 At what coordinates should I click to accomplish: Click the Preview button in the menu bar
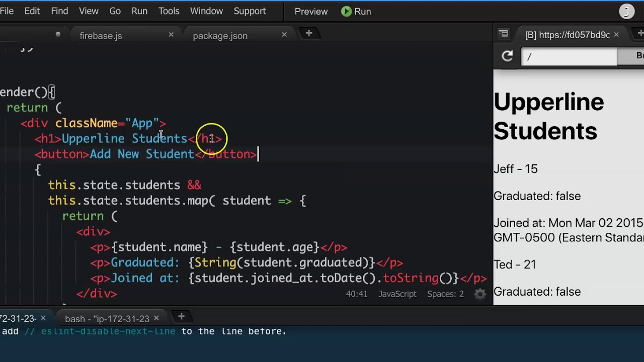[x=311, y=11]
